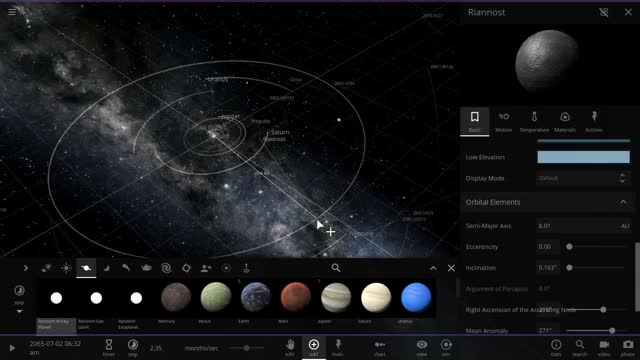This screenshot has height=360, width=640.
Task: Search the add-object panel with magnifier
Action: point(336,268)
